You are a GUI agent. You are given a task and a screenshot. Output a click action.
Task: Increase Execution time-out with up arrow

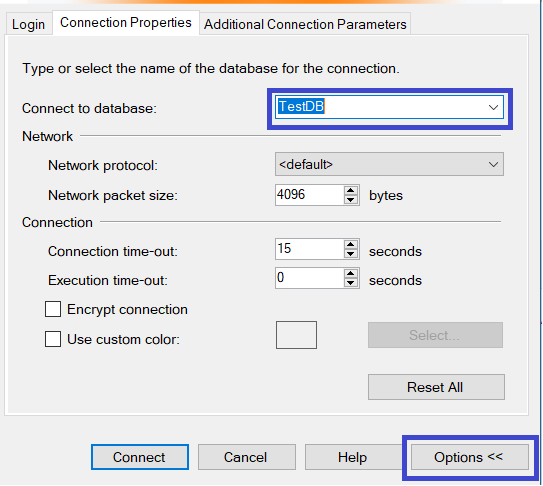point(351,274)
